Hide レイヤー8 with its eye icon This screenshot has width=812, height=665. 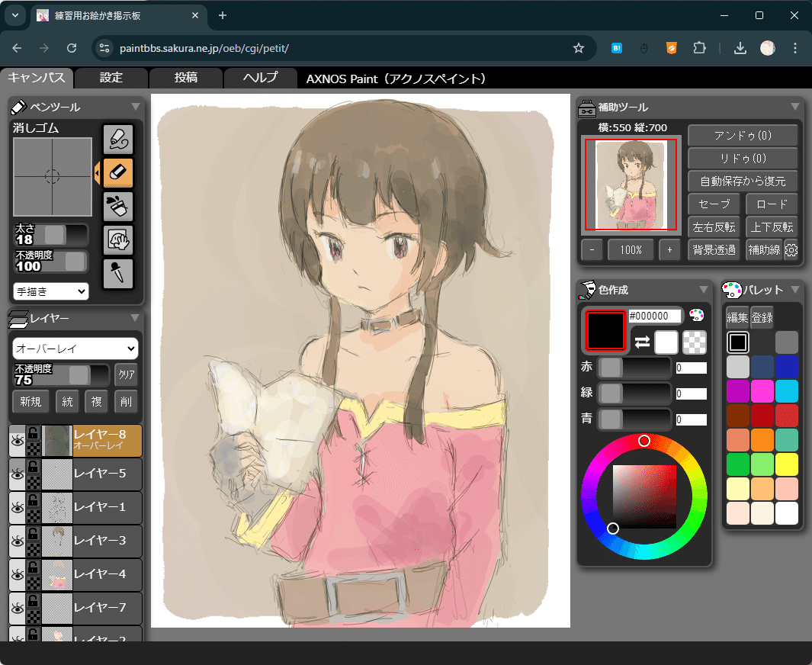click(x=18, y=441)
